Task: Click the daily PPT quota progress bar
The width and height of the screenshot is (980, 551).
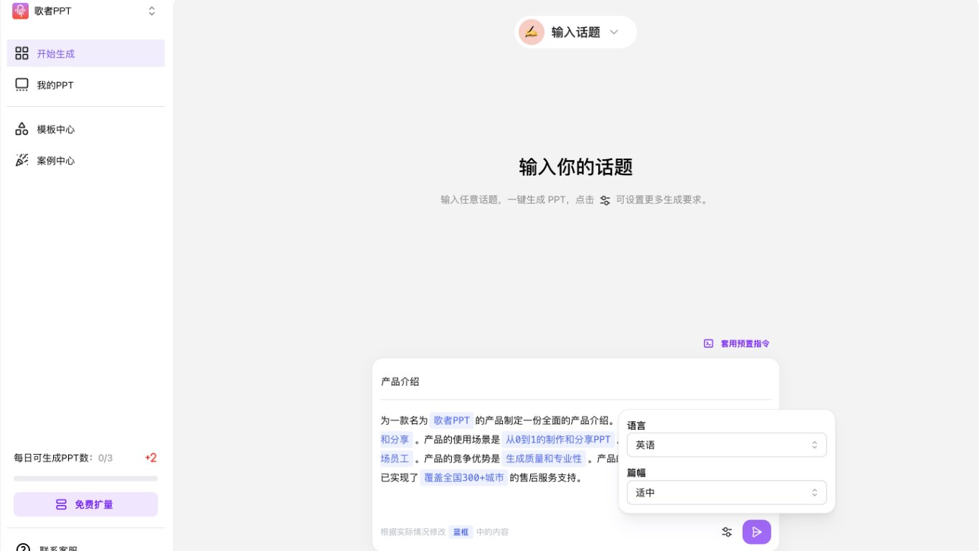Action: (x=85, y=479)
